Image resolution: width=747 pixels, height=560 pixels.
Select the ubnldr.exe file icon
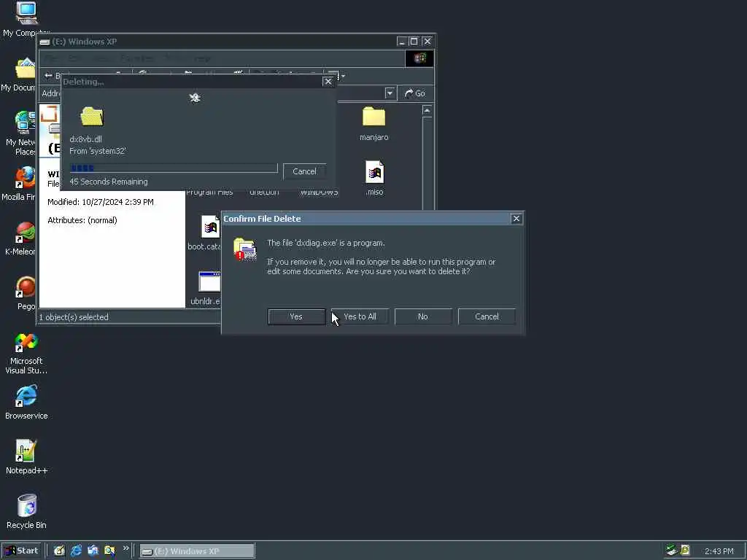(209, 282)
